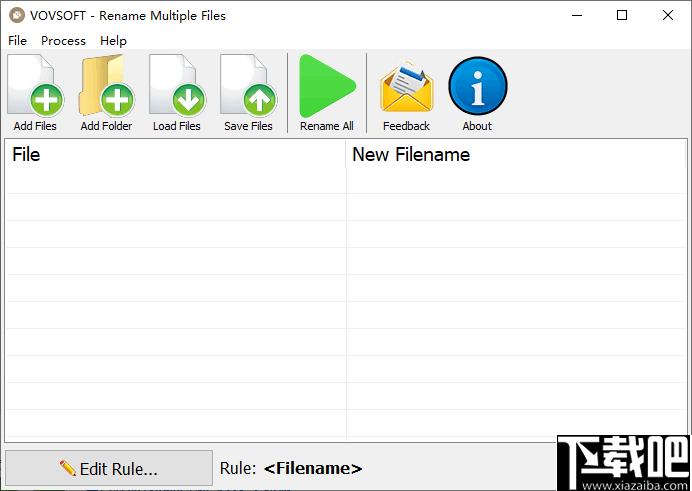Sort by the File column header
Viewport: 692px width, 491px height.
175,154
